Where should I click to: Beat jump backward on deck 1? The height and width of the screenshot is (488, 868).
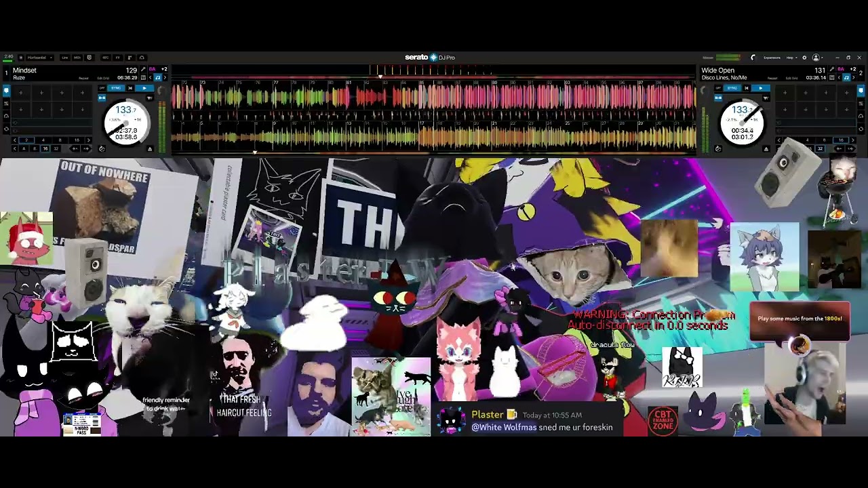76,148
